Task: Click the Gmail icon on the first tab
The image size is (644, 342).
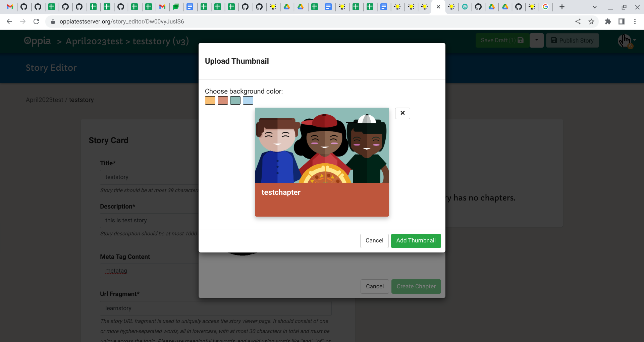Action: tap(10, 7)
